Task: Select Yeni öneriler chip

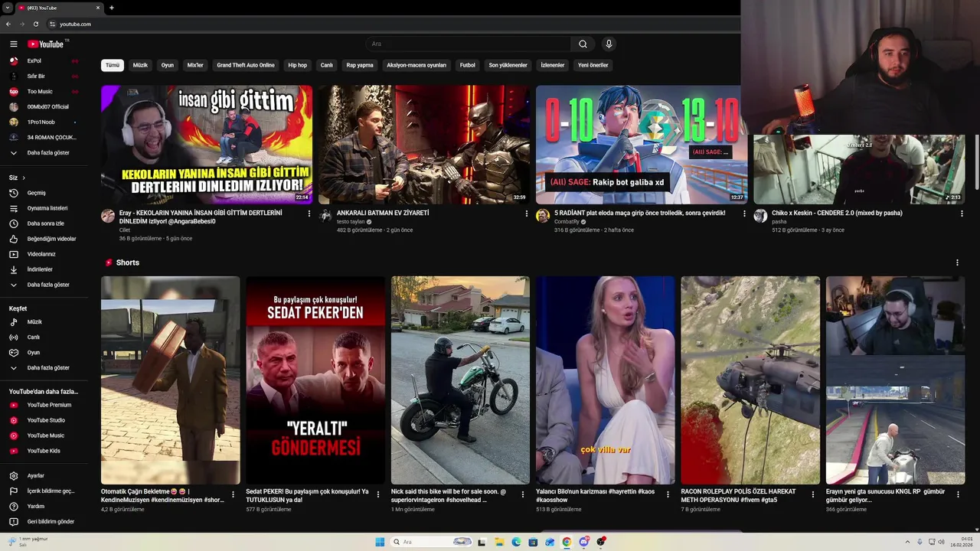Action: [593, 65]
